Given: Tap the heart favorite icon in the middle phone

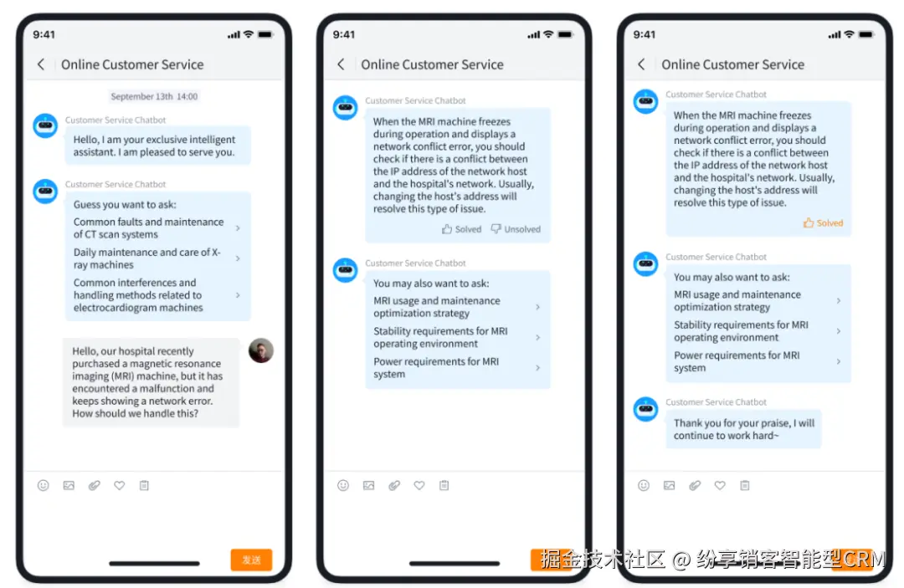Looking at the screenshot, I should [x=419, y=485].
